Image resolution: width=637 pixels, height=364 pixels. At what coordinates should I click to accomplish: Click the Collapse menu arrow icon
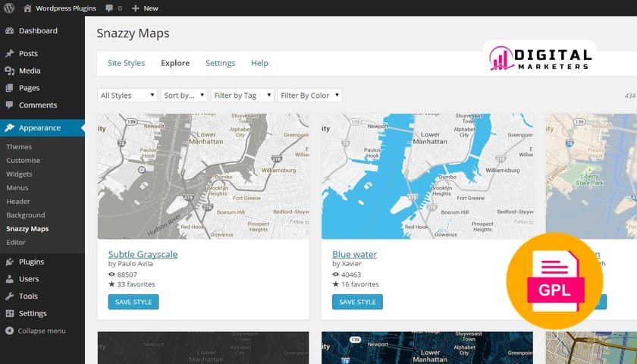(10, 331)
